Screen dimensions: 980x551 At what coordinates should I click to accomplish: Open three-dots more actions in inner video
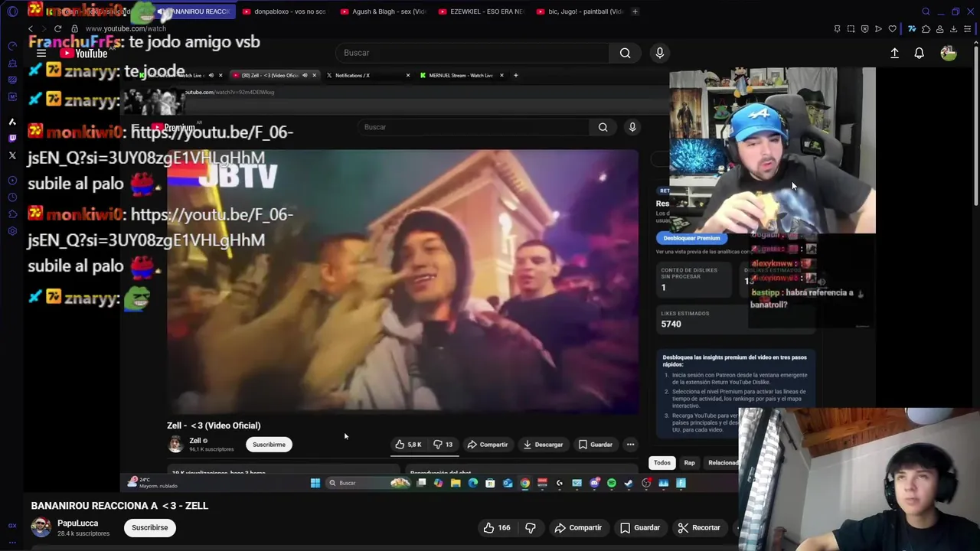tap(630, 445)
